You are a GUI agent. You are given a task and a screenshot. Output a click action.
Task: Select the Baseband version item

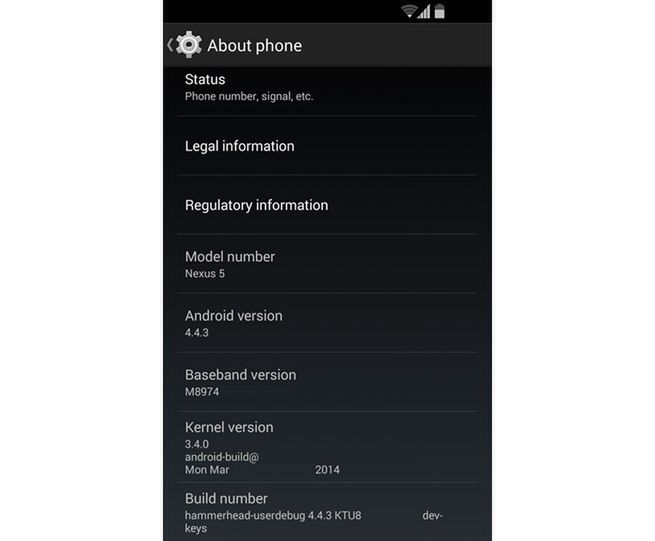(328, 383)
